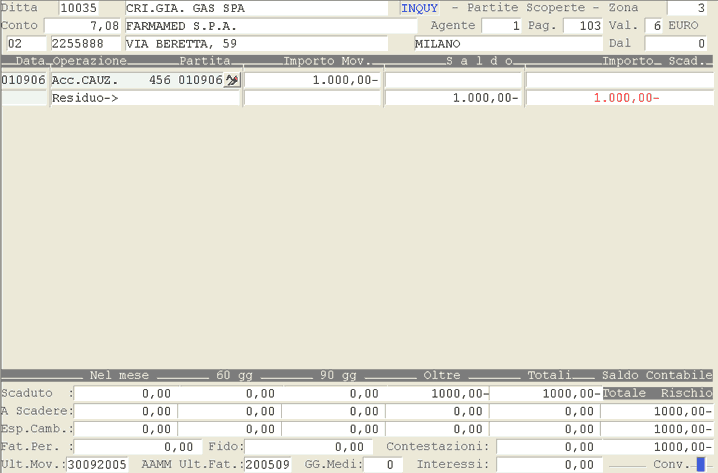
Task: Click the Val. currency code field
Action: 653,25
